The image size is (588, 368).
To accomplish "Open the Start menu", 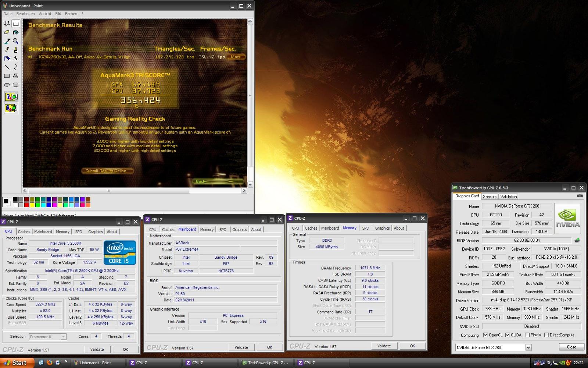I will (17, 362).
